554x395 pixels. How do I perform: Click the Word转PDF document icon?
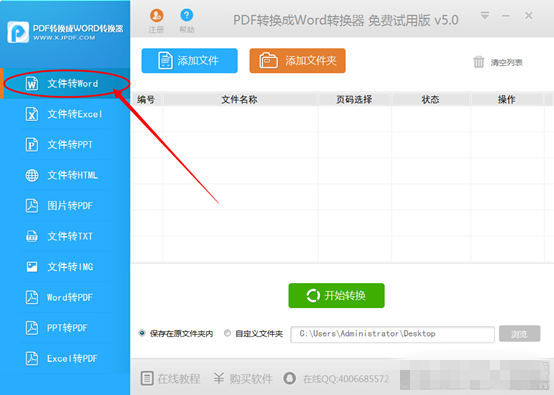32,297
